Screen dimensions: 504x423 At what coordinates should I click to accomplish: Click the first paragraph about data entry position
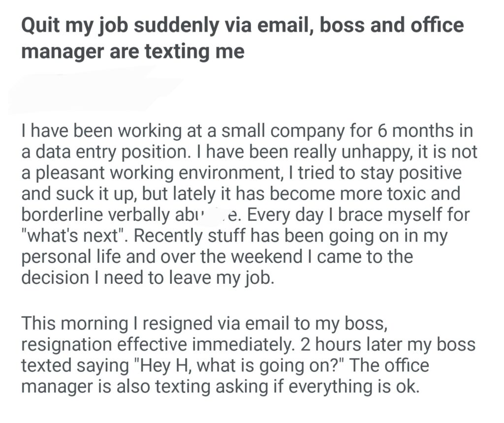point(246,204)
